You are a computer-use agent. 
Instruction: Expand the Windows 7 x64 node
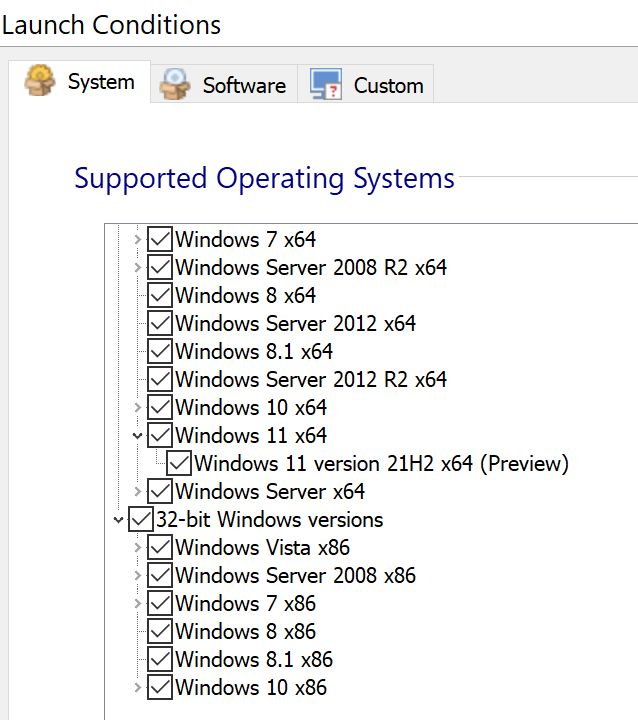click(137, 239)
